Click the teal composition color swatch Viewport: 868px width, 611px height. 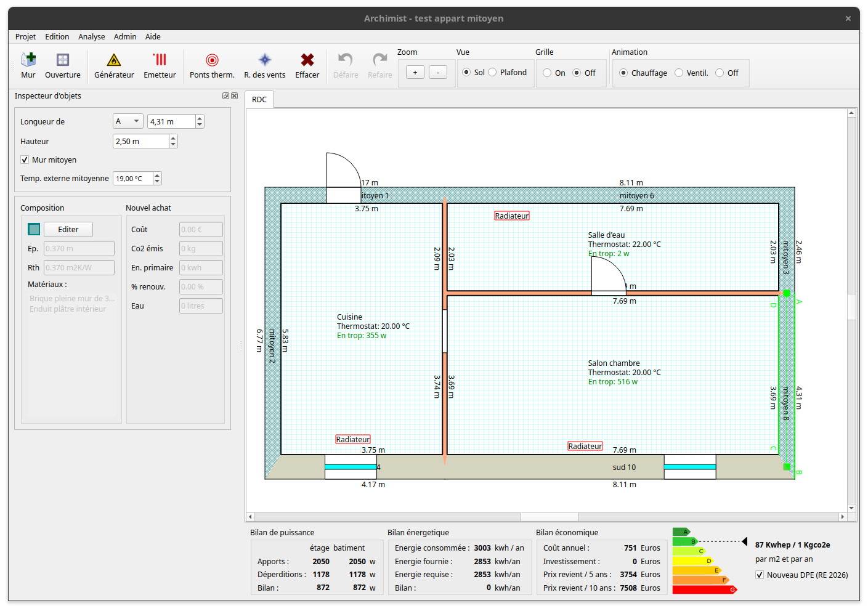point(34,230)
